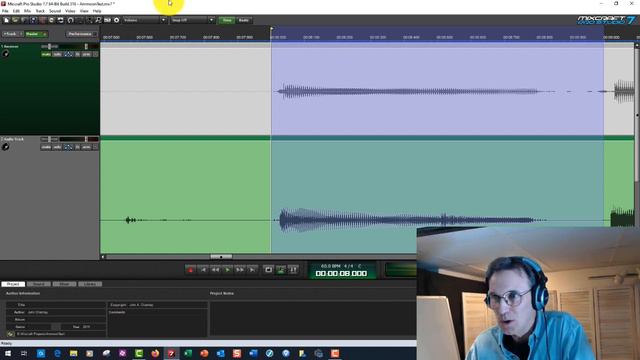Click the time counter display 00:00:08.000
The image size is (640, 360).
(341, 273)
